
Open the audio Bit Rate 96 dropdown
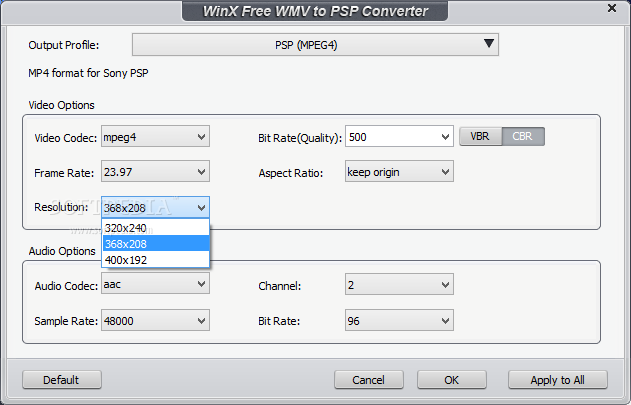point(399,320)
